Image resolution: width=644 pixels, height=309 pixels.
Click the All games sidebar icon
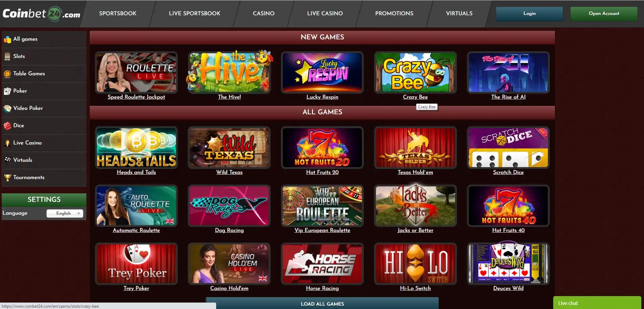(7, 39)
